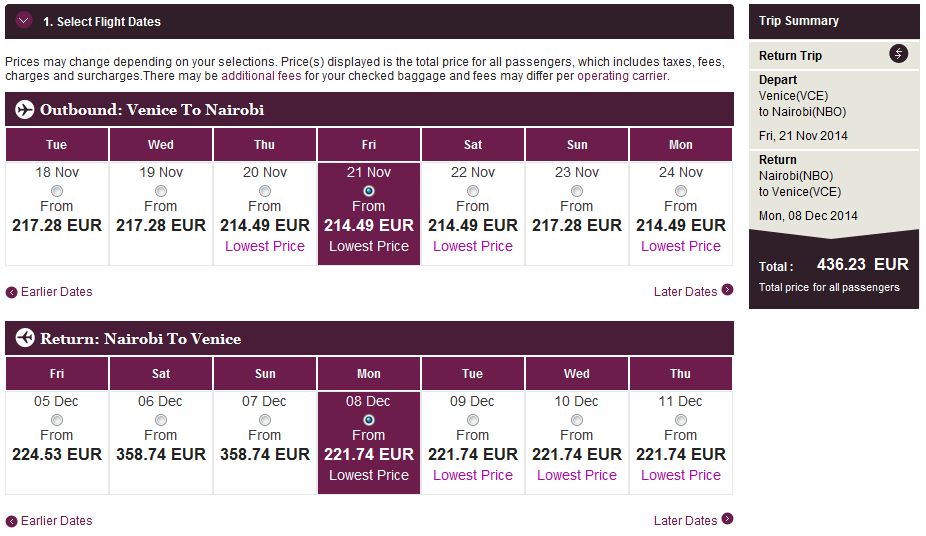Choose the 10 Dec return radio button

[577, 420]
